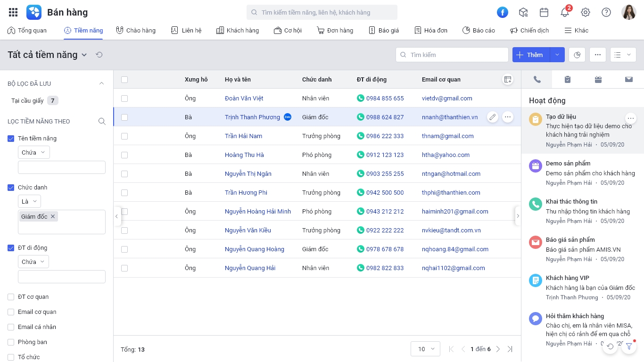Enable the Email cơ quan filter checkbox
644x362 pixels.
click(11, 312)
